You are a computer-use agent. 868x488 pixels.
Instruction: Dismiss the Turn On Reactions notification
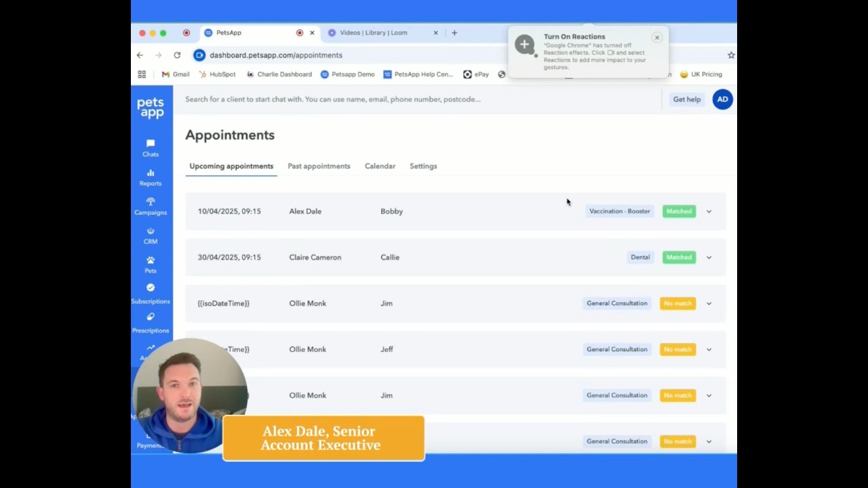[x=656, y=38]
